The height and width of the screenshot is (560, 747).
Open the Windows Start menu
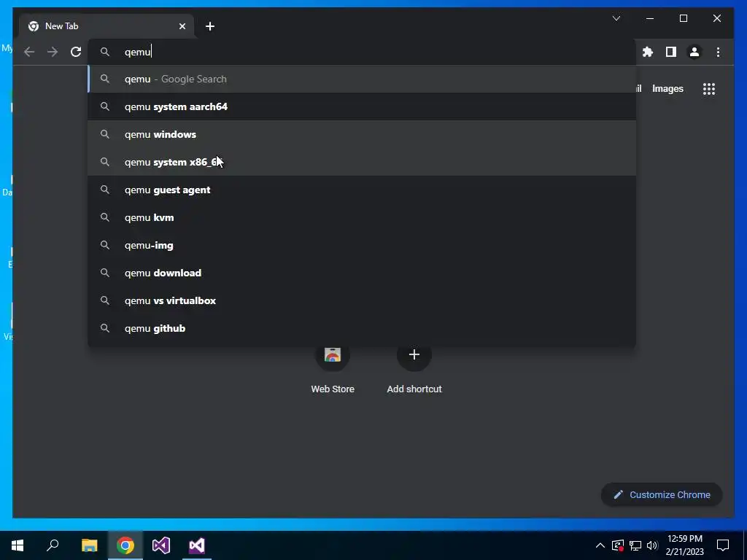[18, 545]
